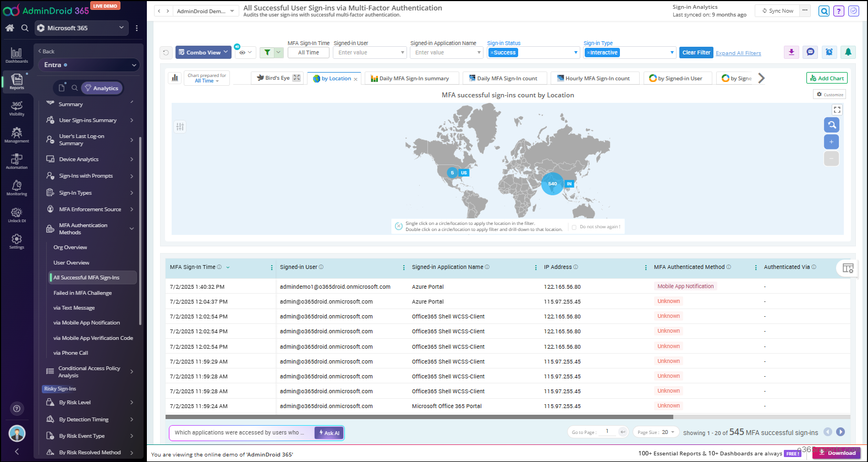868x462 pixels.
Task: Select Failed in MFA Challenge report
Action: [x=83, y=293]
